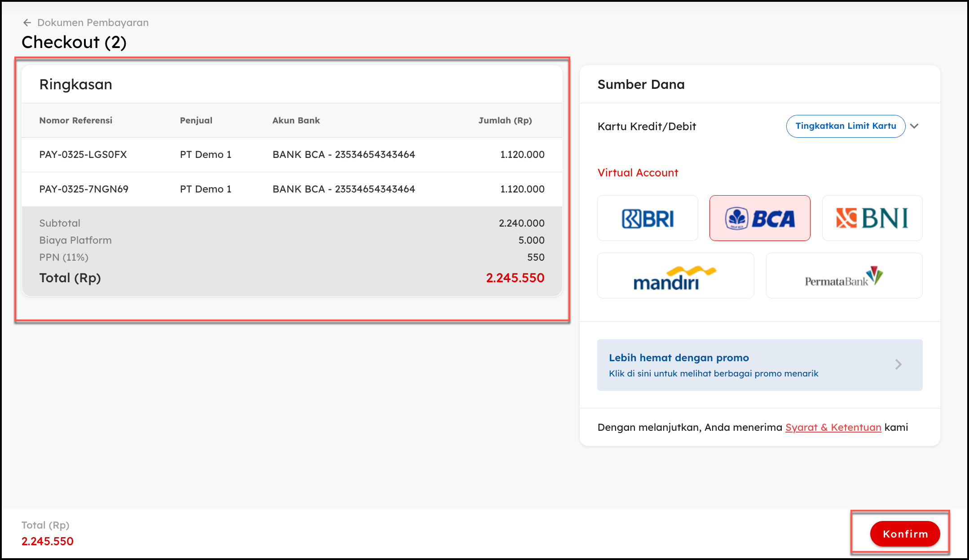Viewport: 969px width, 560px height.
Task: Go back to Dokumen Pembayaran
Action: (x=93, y=23)
